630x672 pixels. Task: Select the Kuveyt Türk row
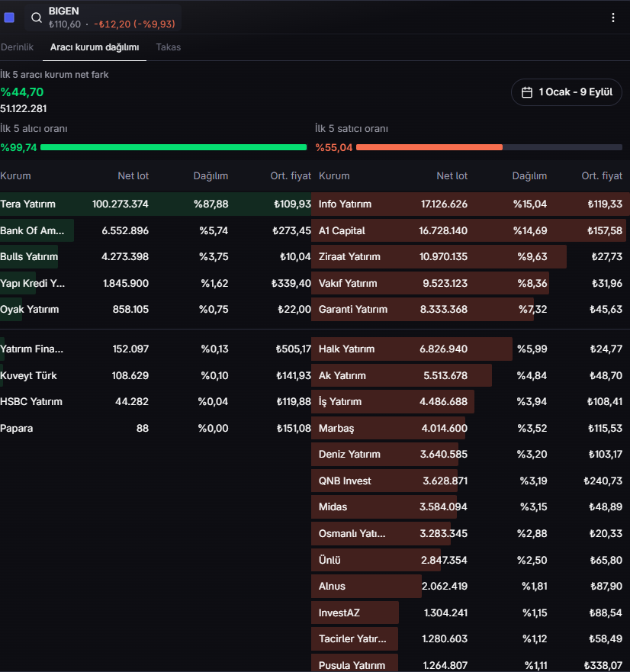coord(156,375)
